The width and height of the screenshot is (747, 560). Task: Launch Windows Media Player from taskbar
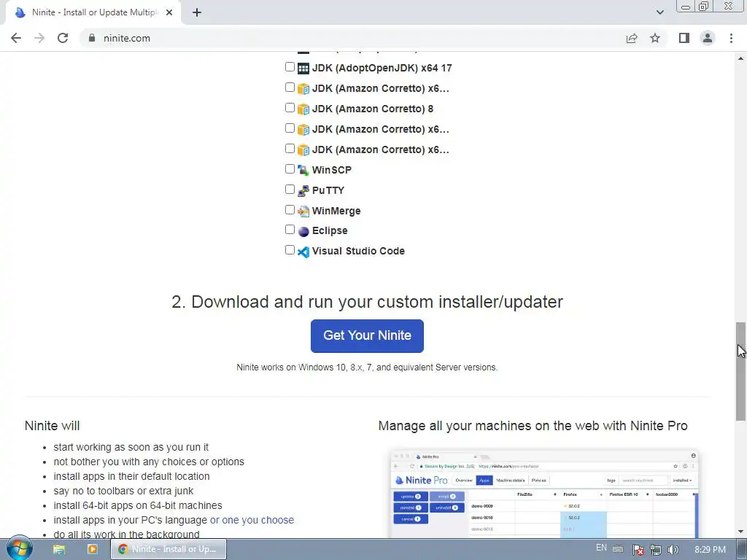(93, 549)
